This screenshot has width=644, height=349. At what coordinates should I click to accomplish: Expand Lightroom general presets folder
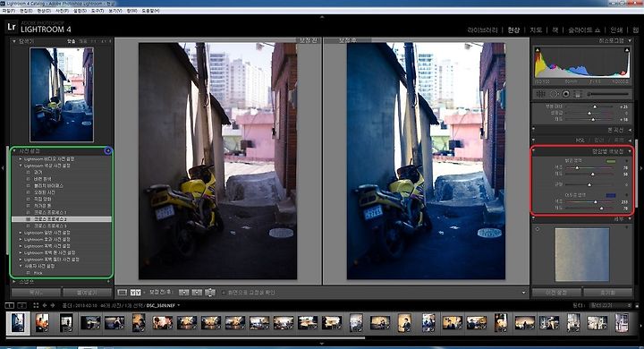click(21, 233)
